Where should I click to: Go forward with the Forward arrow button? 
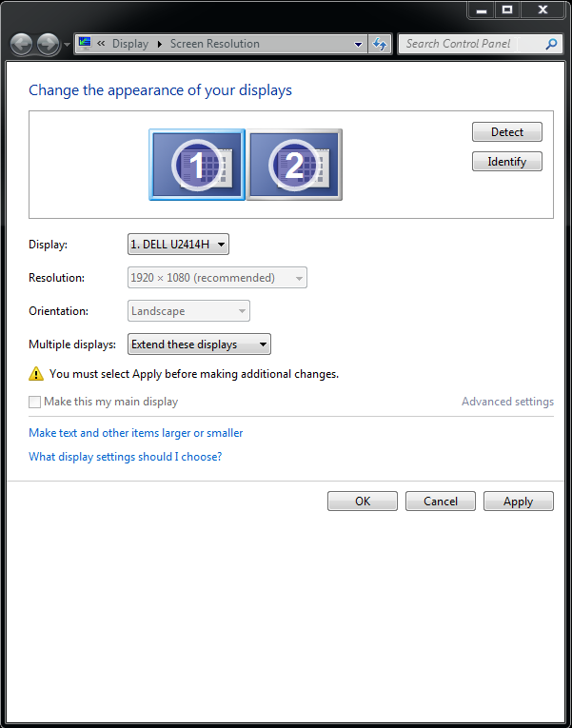click(x=48, y=45)
